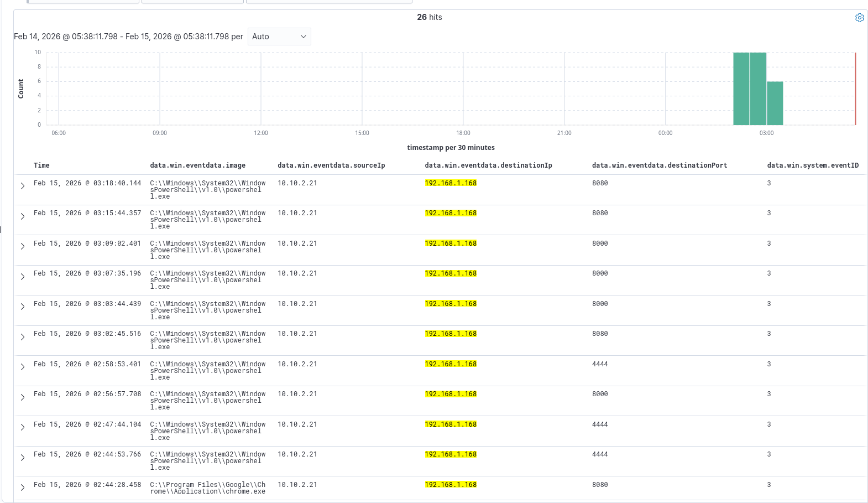Open the histogram settings gear icon
Viewport: 868px width, 503px height.
(x=859, y=18)
